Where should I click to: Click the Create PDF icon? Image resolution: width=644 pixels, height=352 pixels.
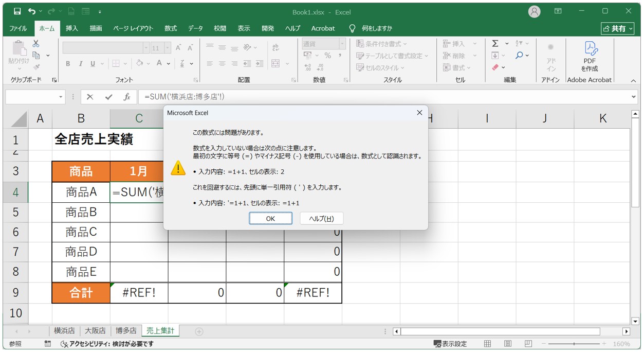(590, 56)
